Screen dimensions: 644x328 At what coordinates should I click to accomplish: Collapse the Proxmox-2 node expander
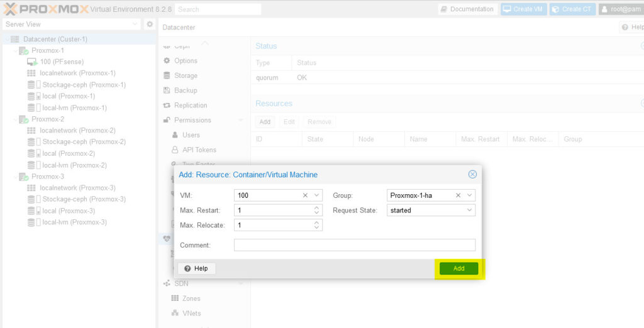[x=16, y=119]
